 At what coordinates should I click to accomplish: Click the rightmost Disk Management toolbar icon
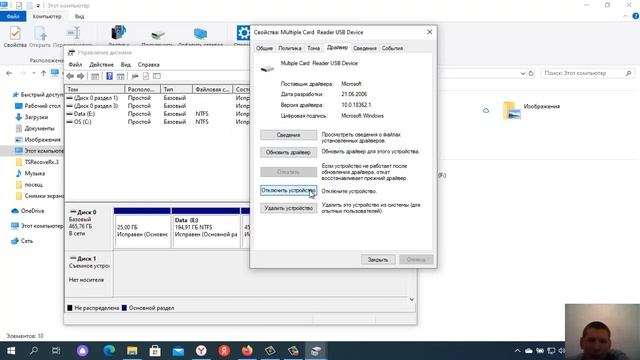[157, 76]
